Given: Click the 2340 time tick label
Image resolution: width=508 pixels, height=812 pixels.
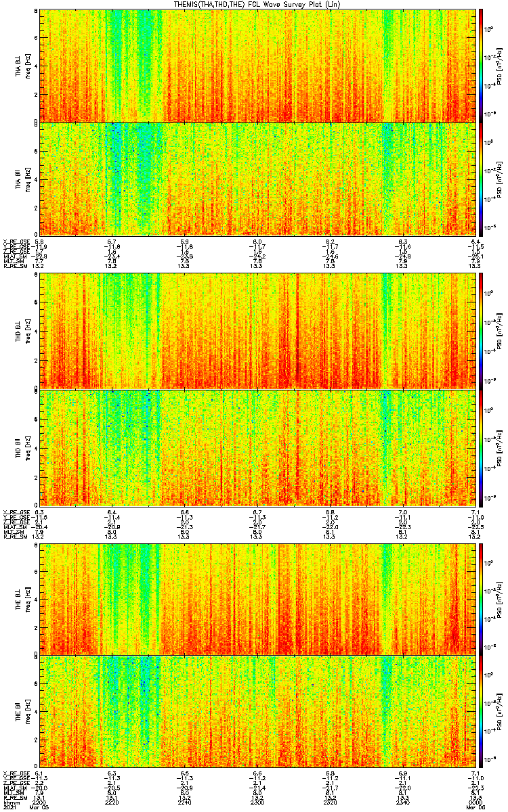Looking at the screenshot, I should point(402,802).
